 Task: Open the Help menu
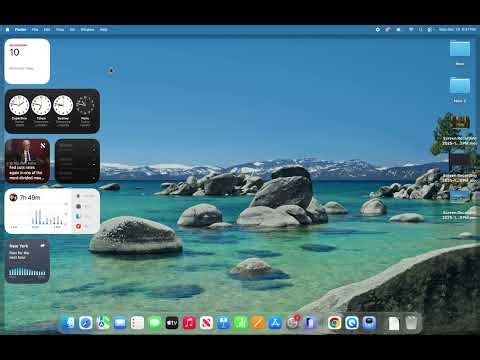coord(104,30)
